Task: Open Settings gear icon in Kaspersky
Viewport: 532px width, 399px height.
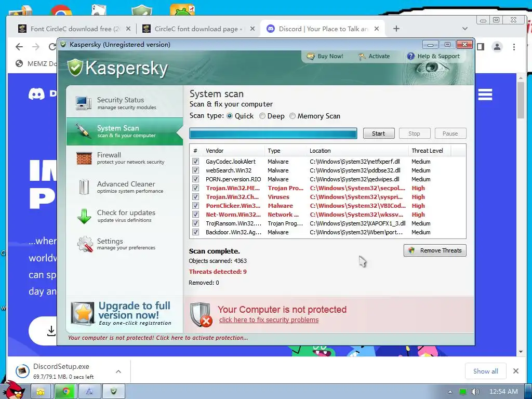Action: [x=85, y=244]
